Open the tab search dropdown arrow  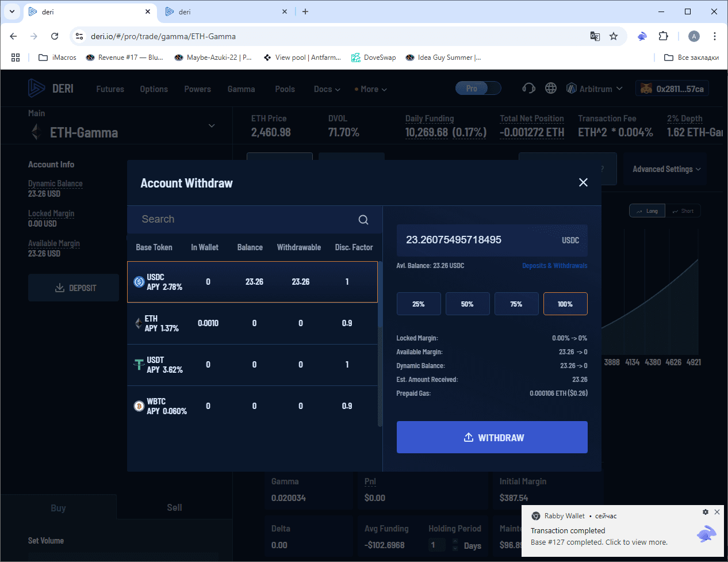point(12,12)
